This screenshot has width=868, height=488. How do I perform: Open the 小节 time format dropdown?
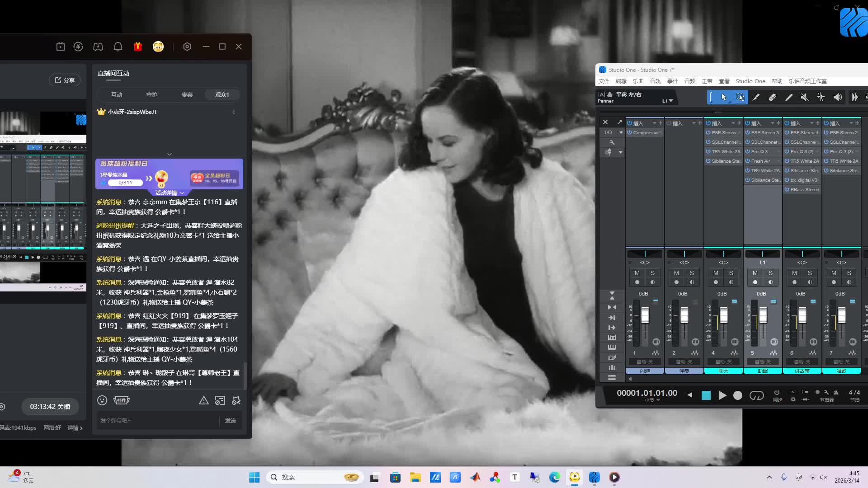658,400
